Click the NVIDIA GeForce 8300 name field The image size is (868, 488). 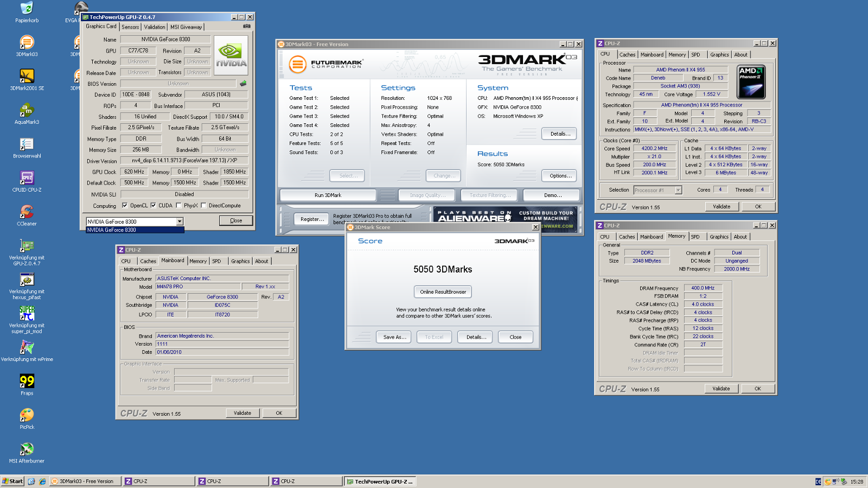pos(165,39)
